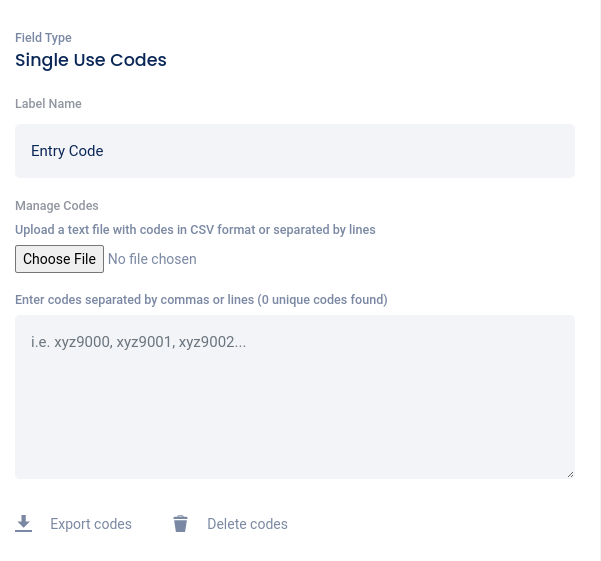Focus the Label Name input field
The width and height of the screenshot is (601, 561).
point(295,151)
